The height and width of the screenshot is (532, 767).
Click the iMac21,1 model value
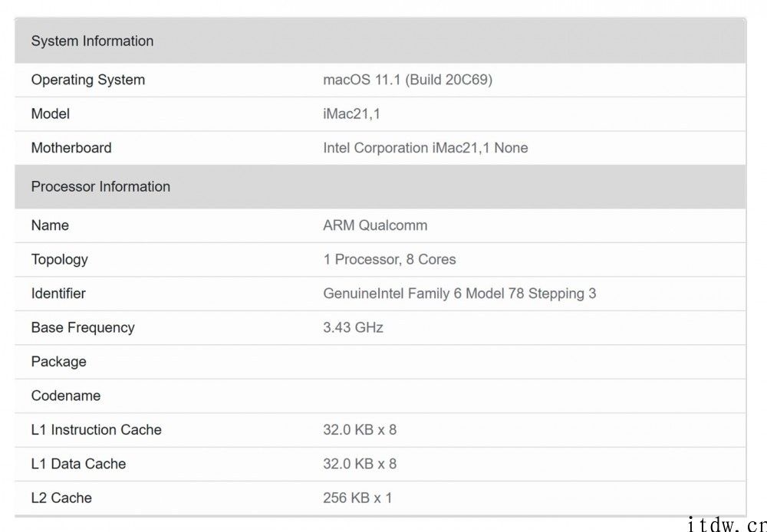point(351,114)
